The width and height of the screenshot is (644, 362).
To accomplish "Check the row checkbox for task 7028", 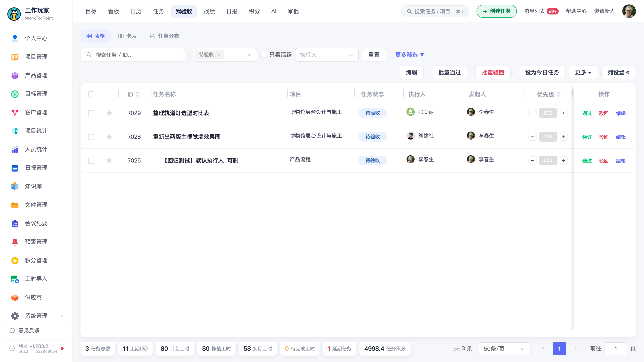I will point(91,137).
